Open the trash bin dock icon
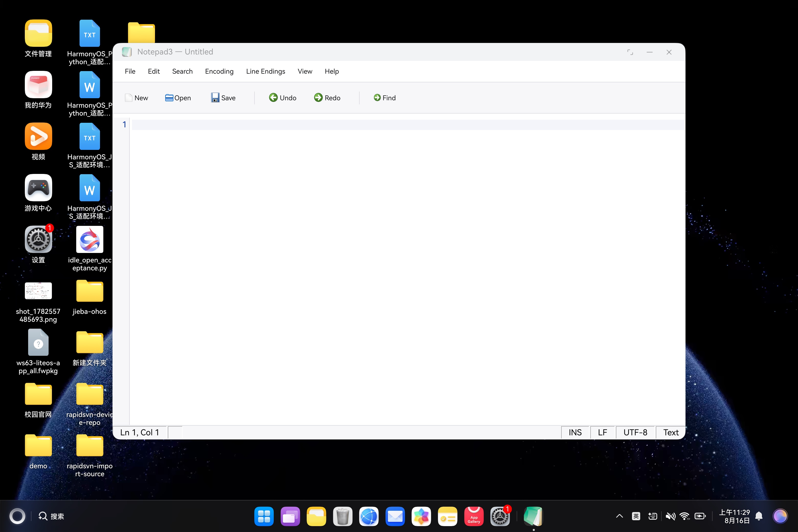This screenshot has height=532, width=798. point(342,516)
